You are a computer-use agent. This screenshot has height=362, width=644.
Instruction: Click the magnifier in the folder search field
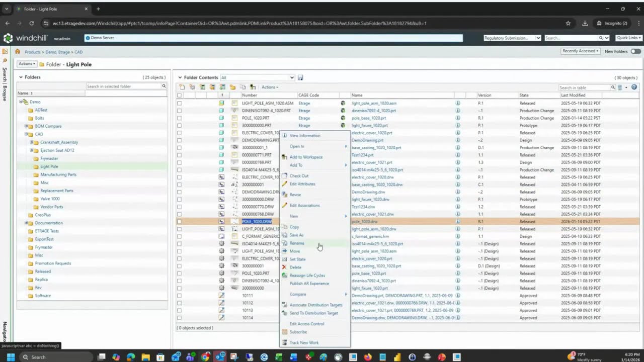(x=164, y=86)
